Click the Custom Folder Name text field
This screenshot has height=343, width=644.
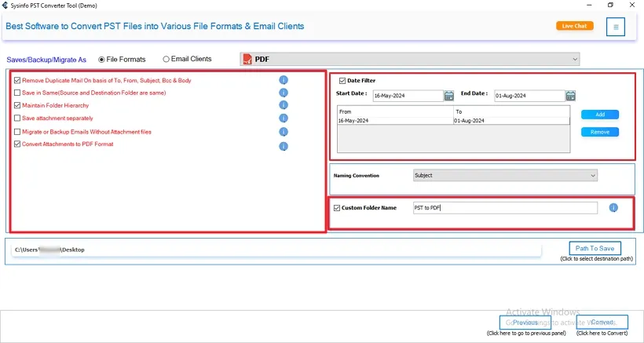click(x=504, y=208)
